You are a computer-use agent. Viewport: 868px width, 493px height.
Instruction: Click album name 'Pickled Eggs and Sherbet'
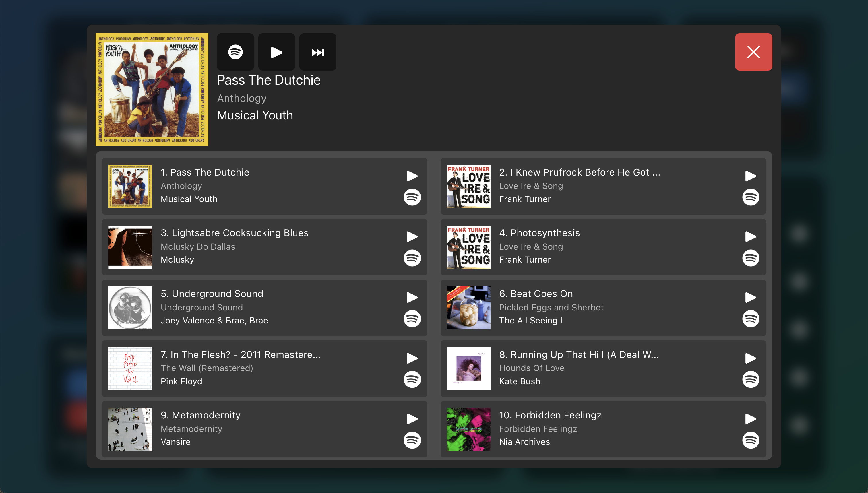coord(551,307)
